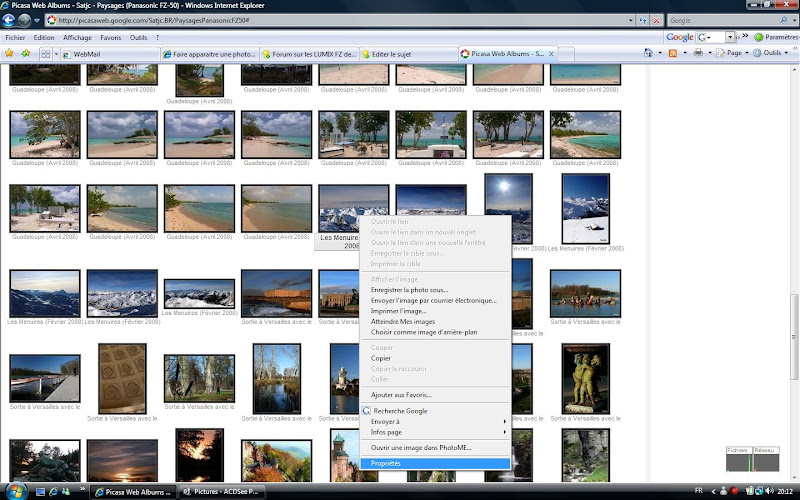Image resolution: width=800 pixels, height=500 pixels.
Task: Expand Infos page submenu
Action: tap(435, 432)
